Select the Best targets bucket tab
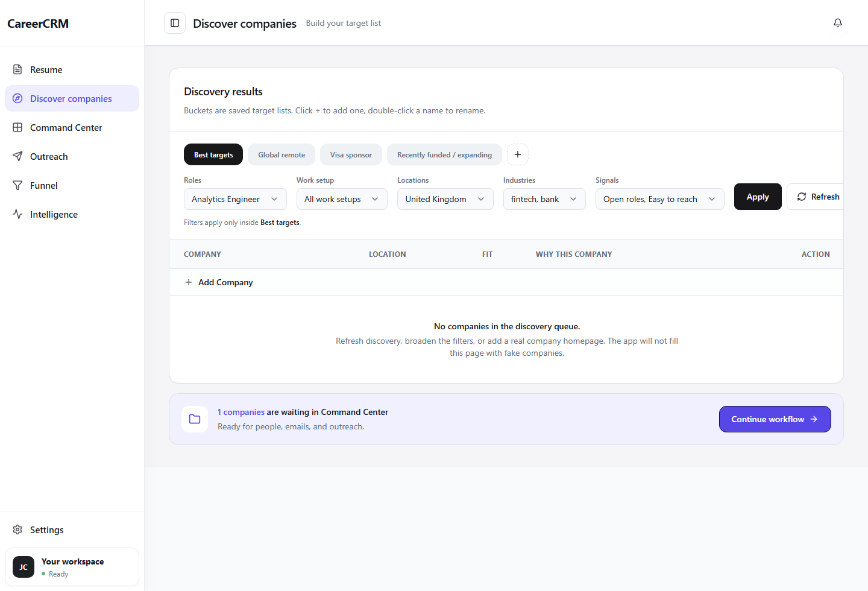Viewport: 868px width, 591px height. pyautogui.click(x=213, y=154)
